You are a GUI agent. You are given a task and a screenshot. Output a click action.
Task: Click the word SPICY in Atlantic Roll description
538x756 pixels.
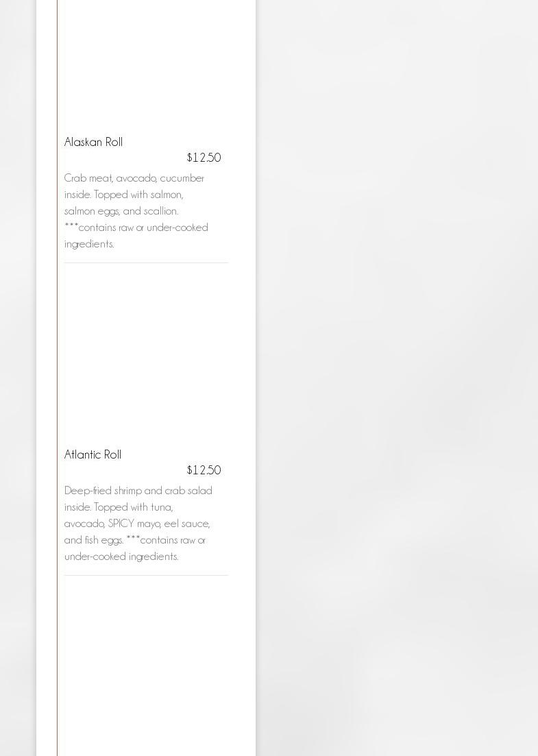click(121, 524)
